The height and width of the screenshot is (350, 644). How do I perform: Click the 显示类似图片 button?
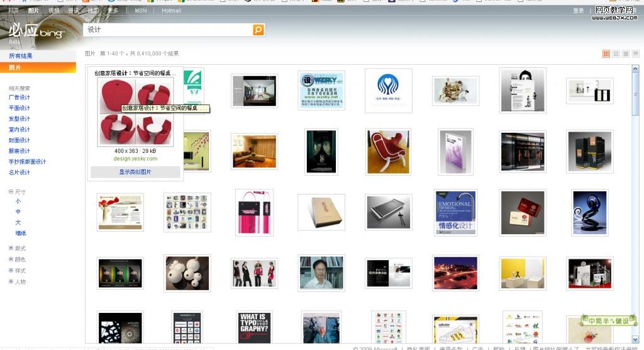135,172
